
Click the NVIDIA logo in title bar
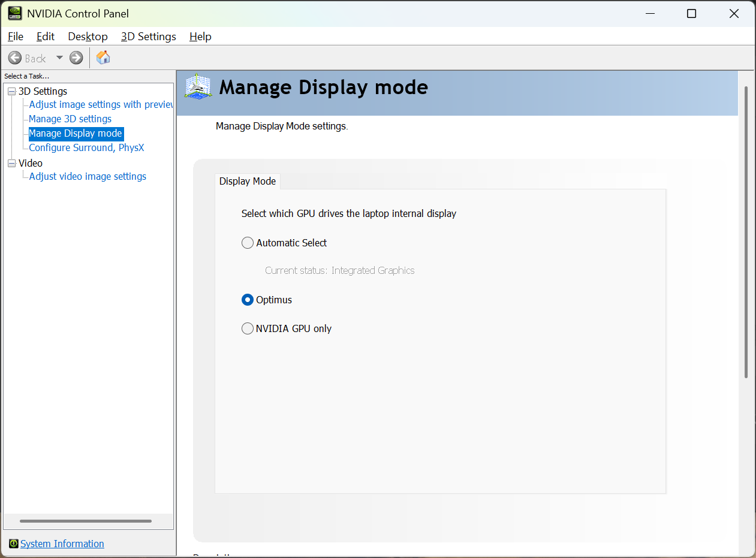pyautogui.click(x=14, y=13)
